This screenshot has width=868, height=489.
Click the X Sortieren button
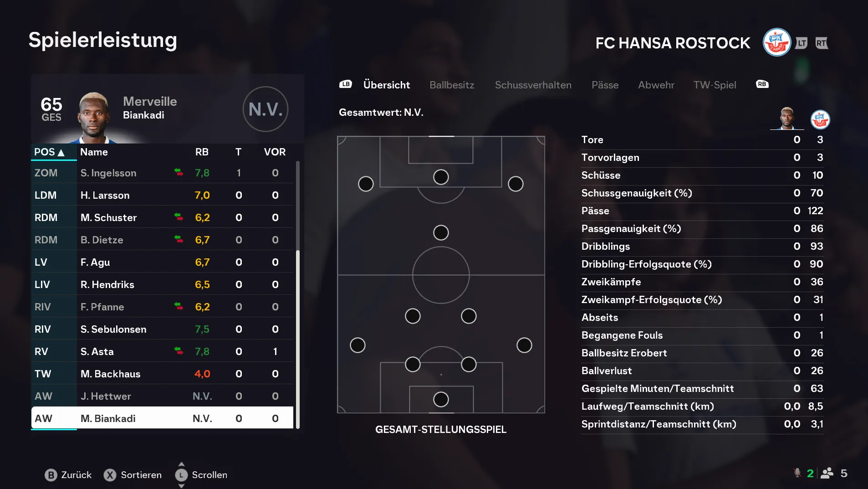(133, 475)
